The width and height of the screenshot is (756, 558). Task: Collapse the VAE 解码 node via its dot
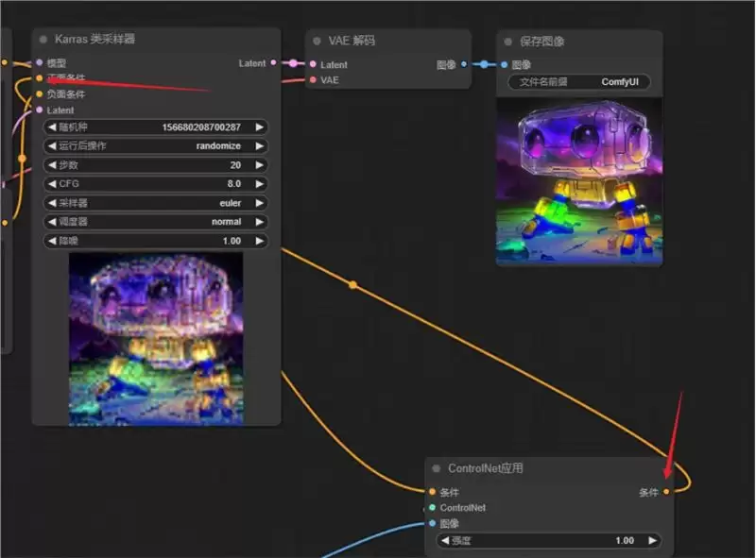point(317,41)
